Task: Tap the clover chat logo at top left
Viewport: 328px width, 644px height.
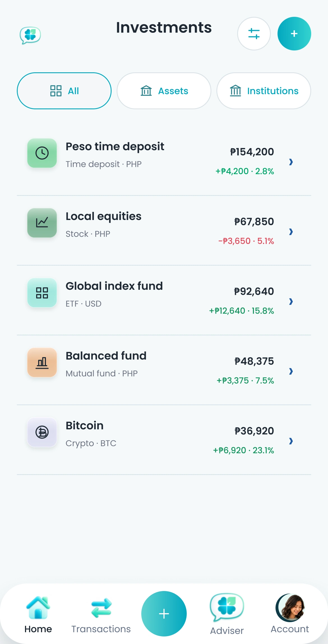Action: (x=30, y=35)
